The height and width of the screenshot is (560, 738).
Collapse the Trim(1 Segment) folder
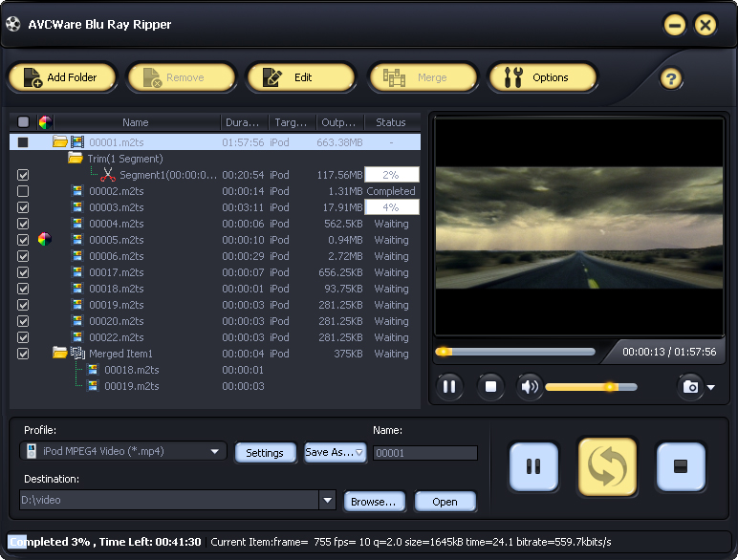tap(76, 158)
